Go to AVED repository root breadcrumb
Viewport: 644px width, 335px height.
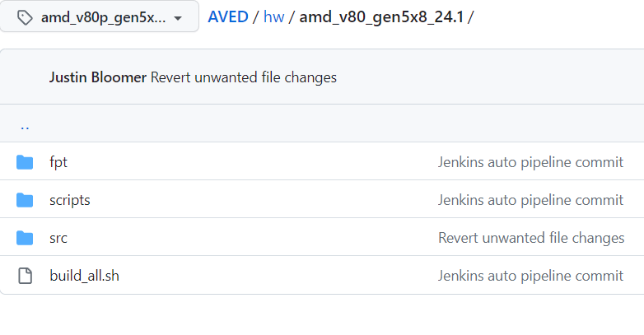(228, 16)
